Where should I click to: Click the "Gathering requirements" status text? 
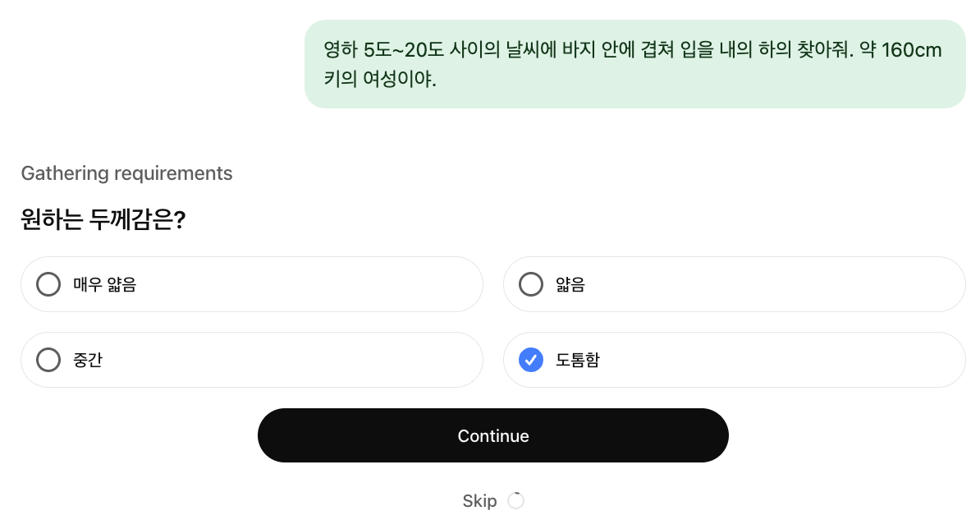(126, 173)
